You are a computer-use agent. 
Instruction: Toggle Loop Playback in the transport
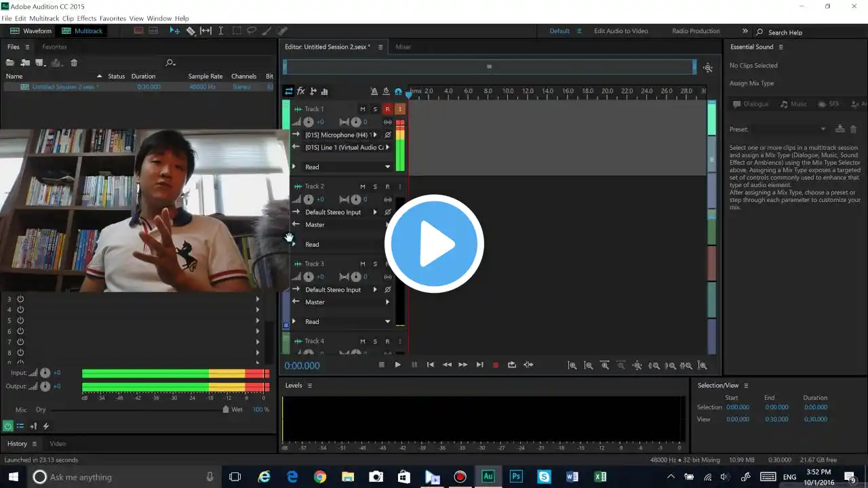click(512, 365)
